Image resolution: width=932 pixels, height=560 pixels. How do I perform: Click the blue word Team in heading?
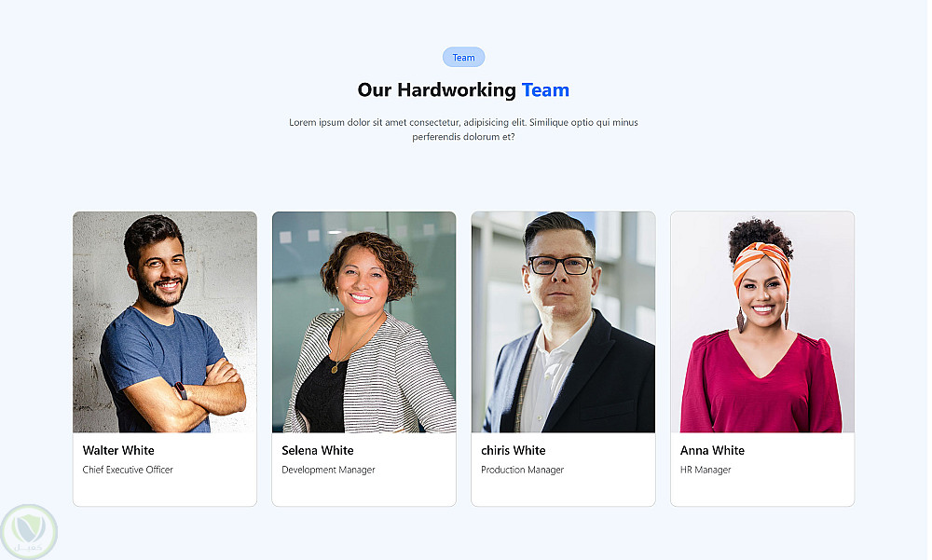click(545, 89)
